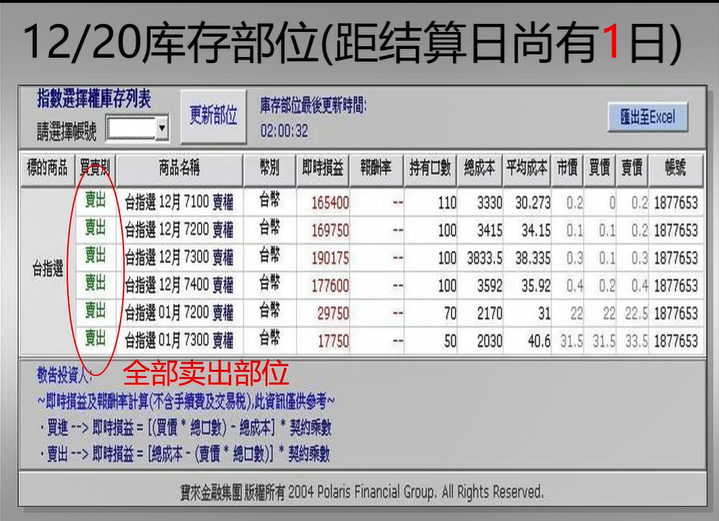Click the 賣價 column header
This screenshot has width=719, height=521.
632,169
